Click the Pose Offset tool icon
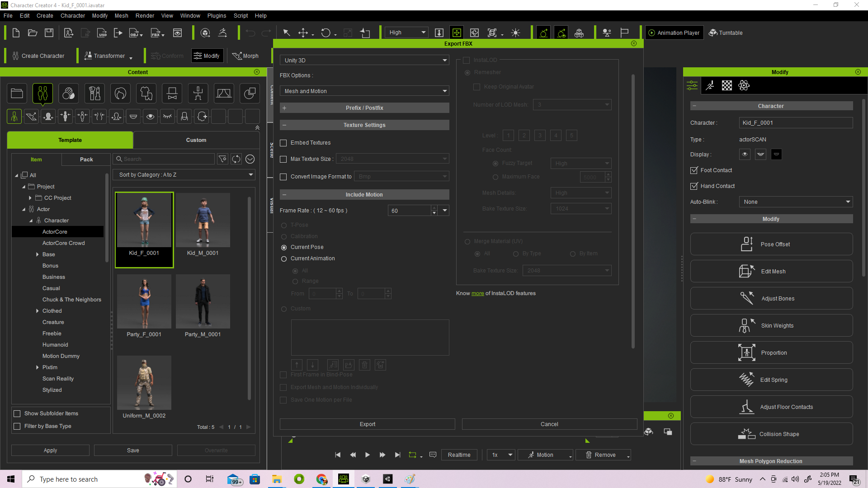868x488 pixels. click(746, 244)
